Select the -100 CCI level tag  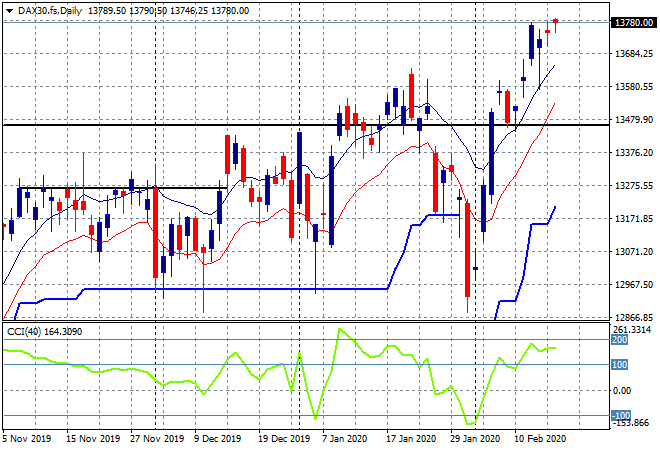(x=621, y=415)
